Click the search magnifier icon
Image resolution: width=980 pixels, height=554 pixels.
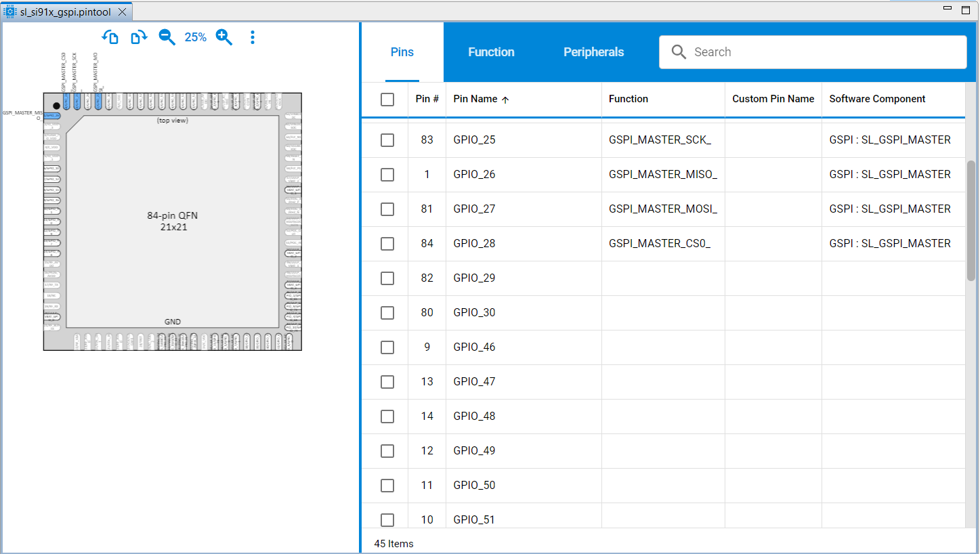pyautogui.click(x=679, y=51)
